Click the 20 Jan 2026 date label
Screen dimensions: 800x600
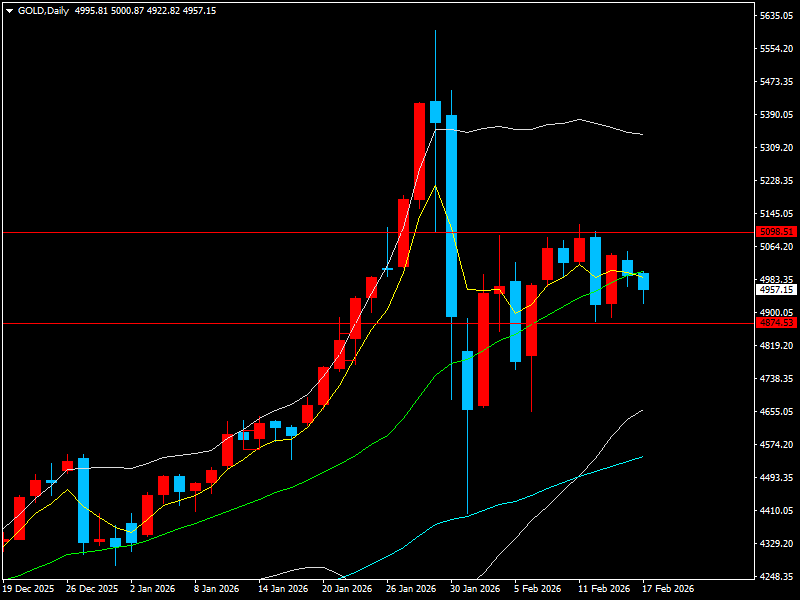tap(347, 589)
